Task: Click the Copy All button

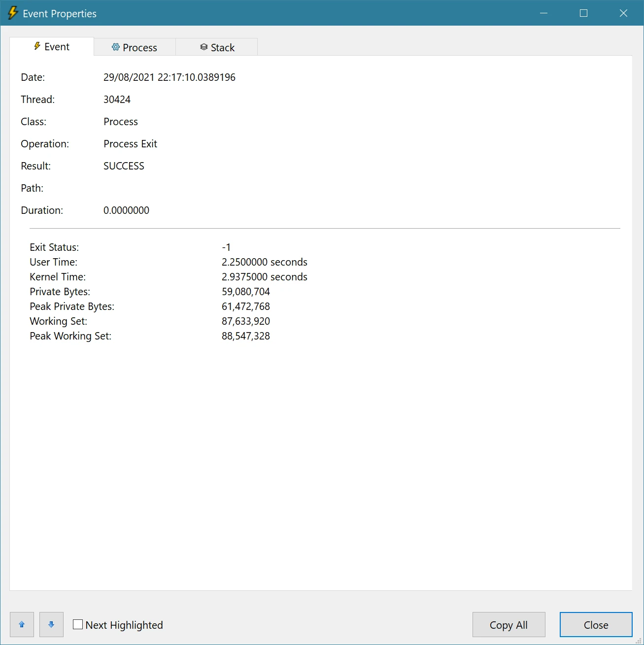Action: [508, 624]
